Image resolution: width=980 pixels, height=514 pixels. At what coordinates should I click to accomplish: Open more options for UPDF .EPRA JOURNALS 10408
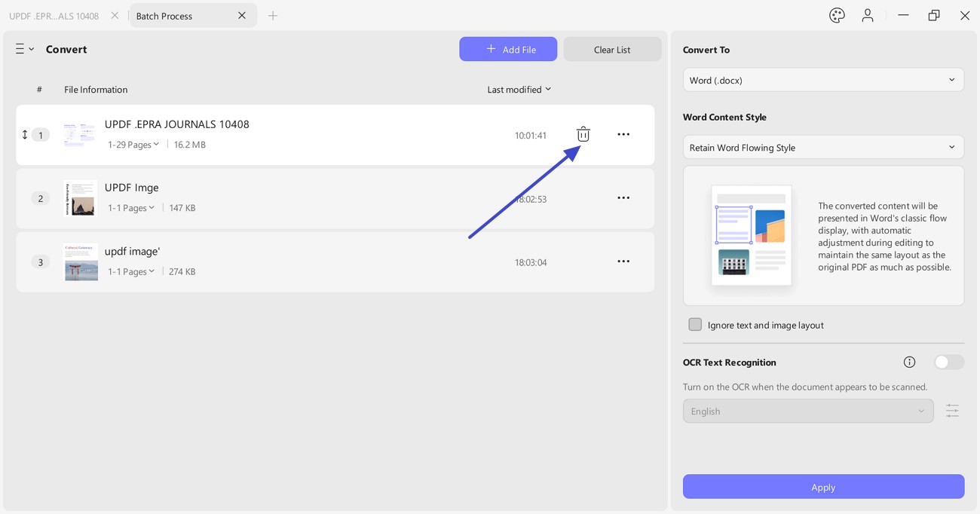[x=623, y=134]
